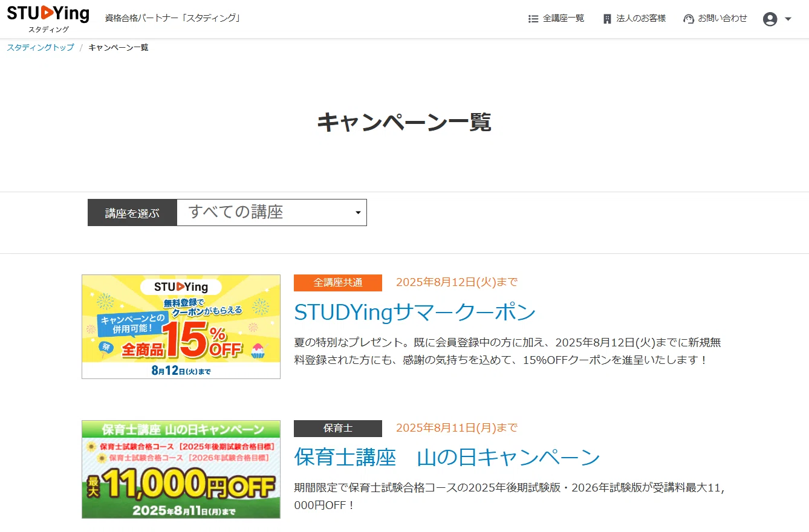Click the headset icon beside お問い合わせ
Screen dimensions: 809x532
[688, 19]
